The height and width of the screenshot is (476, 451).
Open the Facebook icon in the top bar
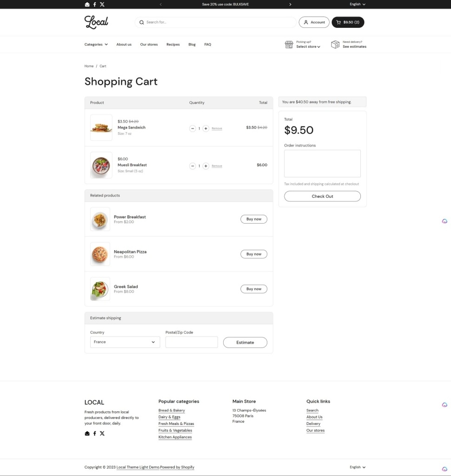[x=94, y=4]
